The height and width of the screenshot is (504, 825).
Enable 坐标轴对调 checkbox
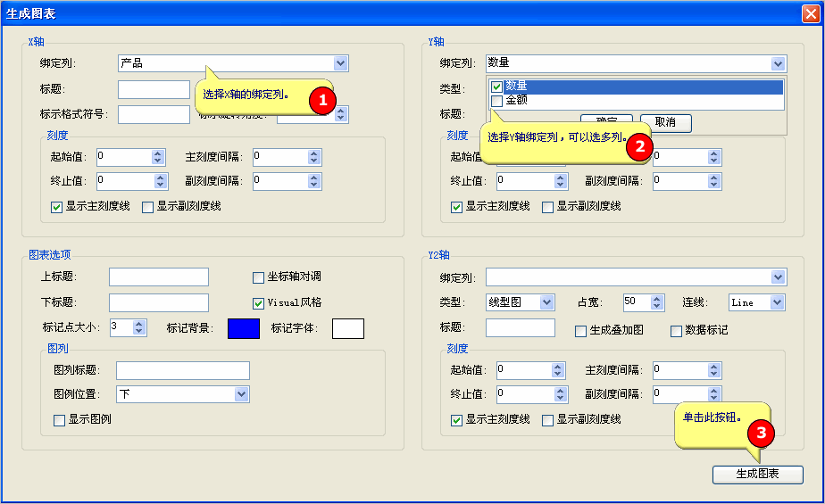click(x=259, y=277)
